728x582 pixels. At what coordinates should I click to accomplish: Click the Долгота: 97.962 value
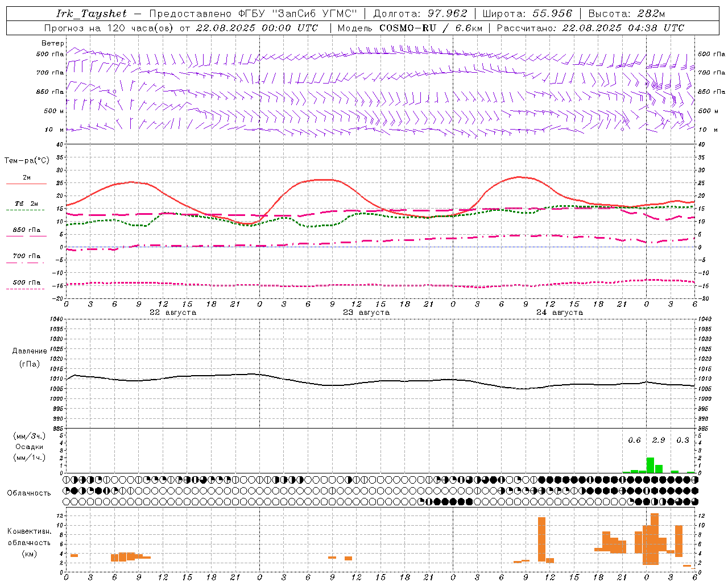tap(420, 14)
